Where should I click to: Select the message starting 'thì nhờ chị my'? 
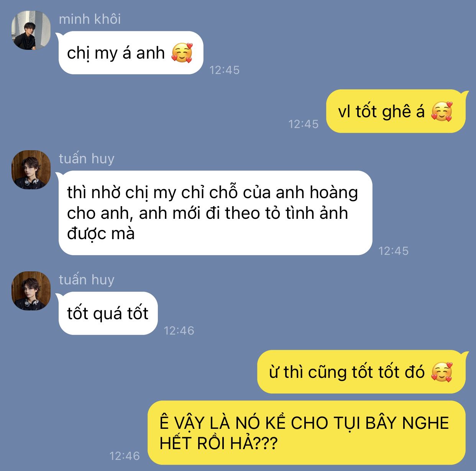pyautogui.click(x=215, y=213)
